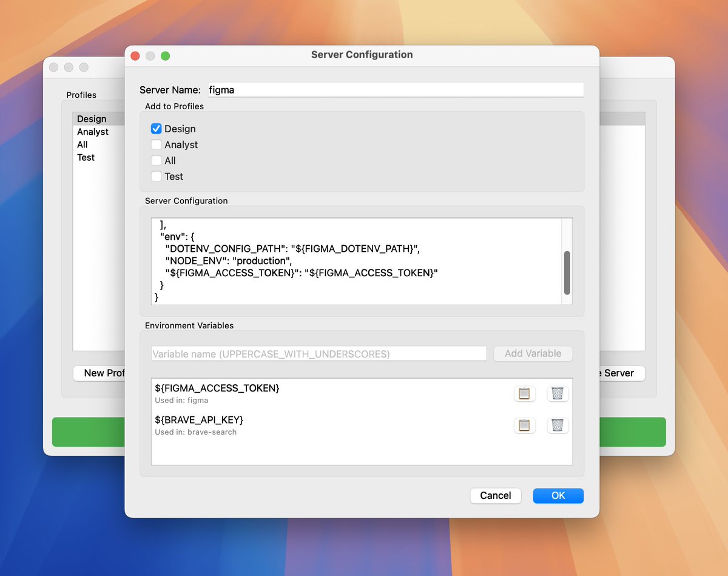Confirm the dialog with the OK button
728x576 pixels.
coord(558,495)
